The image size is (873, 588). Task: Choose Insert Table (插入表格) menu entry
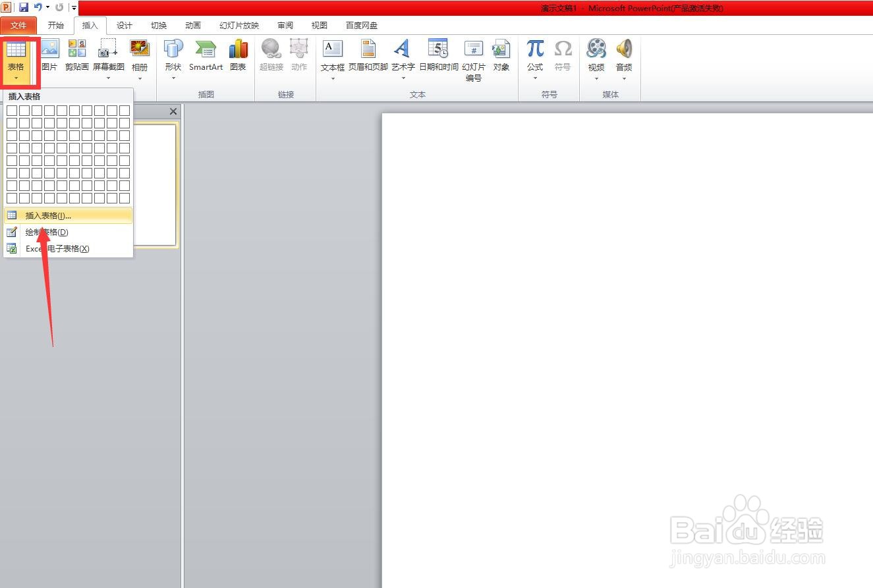click(68, 215)
